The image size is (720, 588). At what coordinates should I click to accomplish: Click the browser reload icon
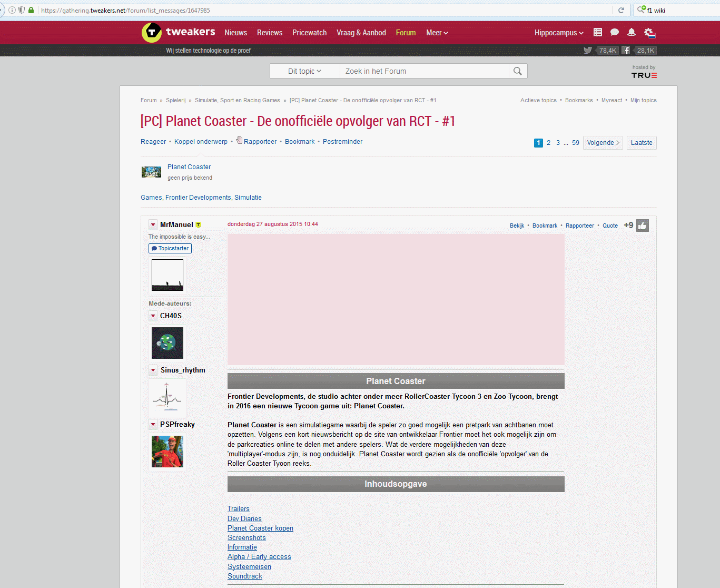coord(621,10)
